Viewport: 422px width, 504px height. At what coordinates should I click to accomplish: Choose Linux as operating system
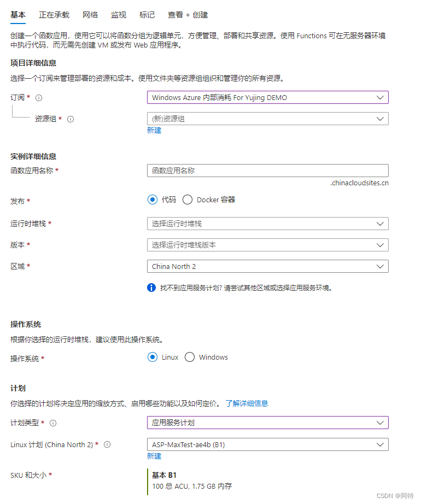coord(153,357)
